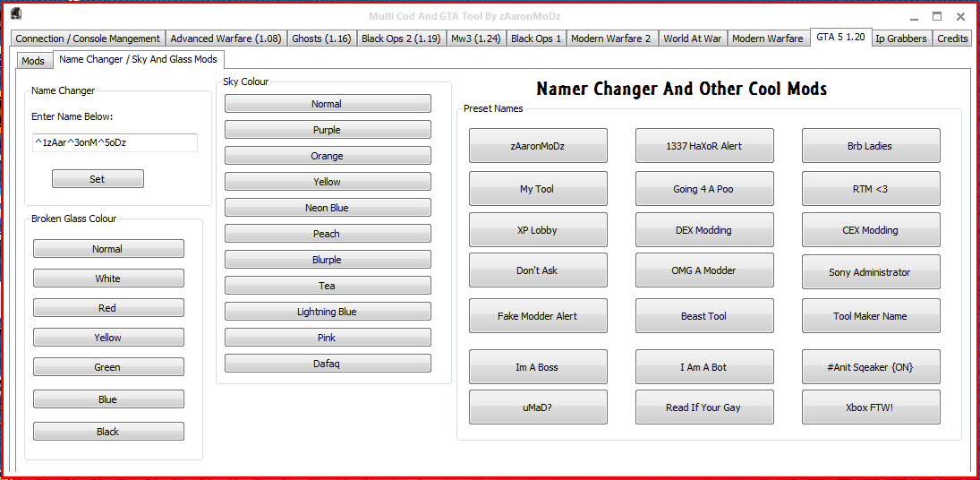Switch to the Mods sub-tab
Image resolution: width=980 pixels, height=480 pixels.
click(x=33, y=61)
